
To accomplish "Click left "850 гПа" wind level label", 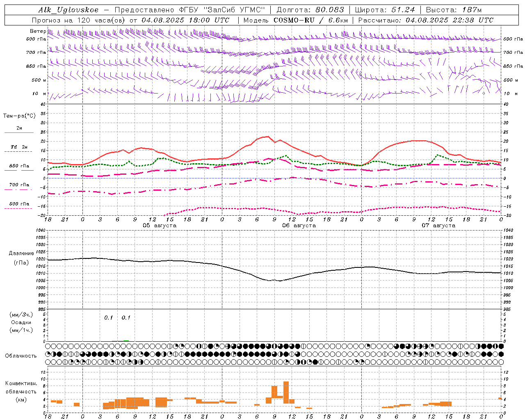I will 36,66.
